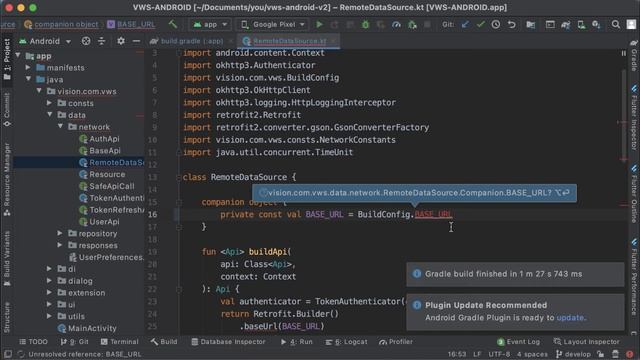Collapse the vision.com.vws package
Image resolution: width=640 pixels, height=360 pixels.
(x=39, y=91)
